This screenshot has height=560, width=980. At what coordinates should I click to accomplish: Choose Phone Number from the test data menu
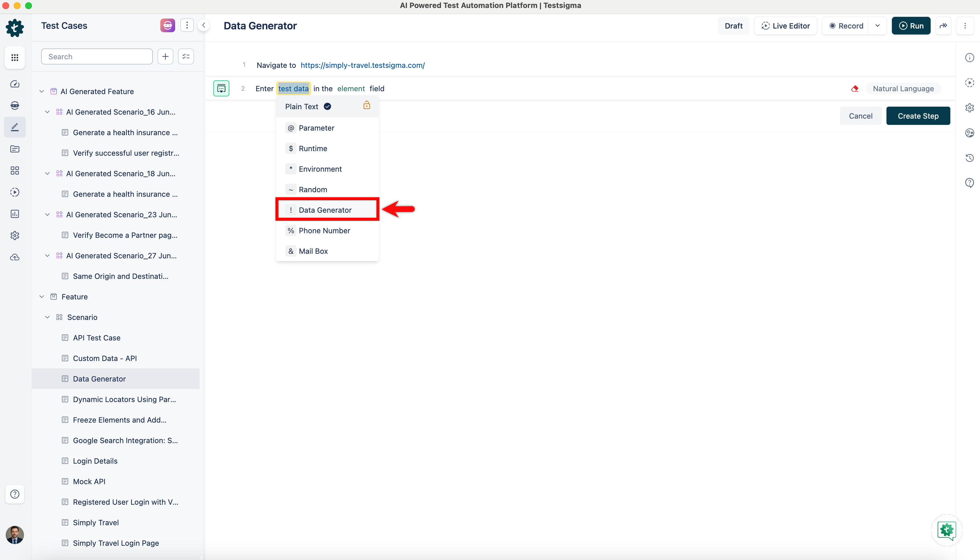pyautogui.click(x=324, y=230)
